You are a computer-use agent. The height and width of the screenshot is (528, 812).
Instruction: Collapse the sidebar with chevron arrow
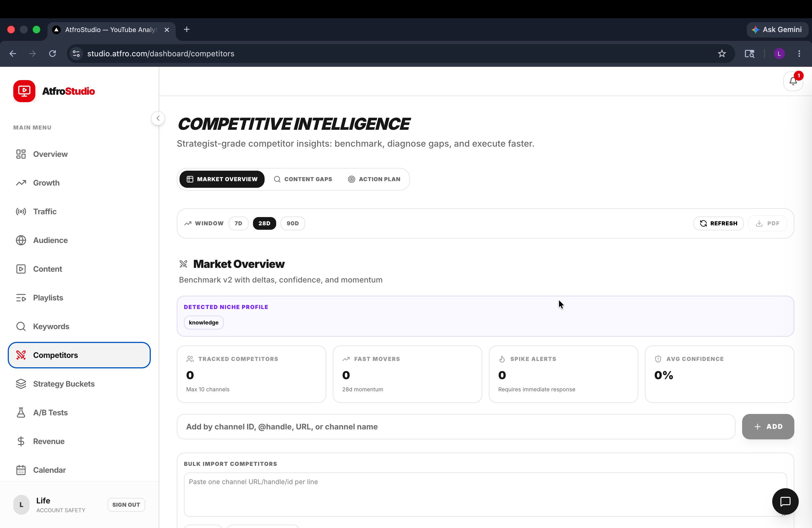(158, 118)
